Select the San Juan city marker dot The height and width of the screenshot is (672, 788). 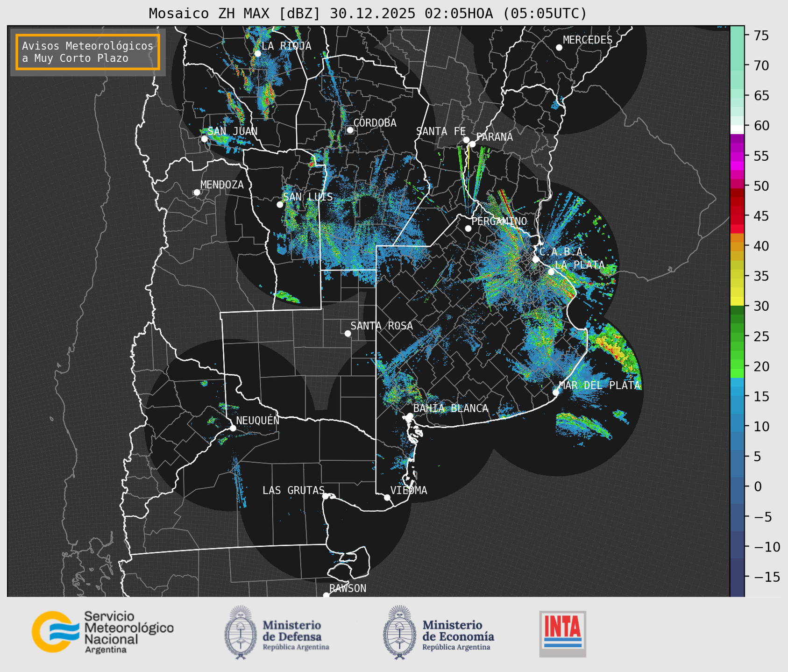204,139
